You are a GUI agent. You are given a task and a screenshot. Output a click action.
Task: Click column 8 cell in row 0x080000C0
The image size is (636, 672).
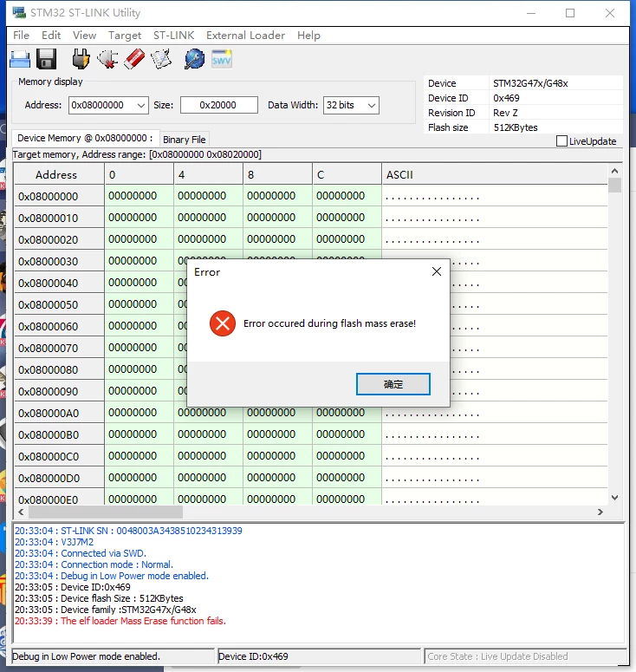tap(277, 456)
